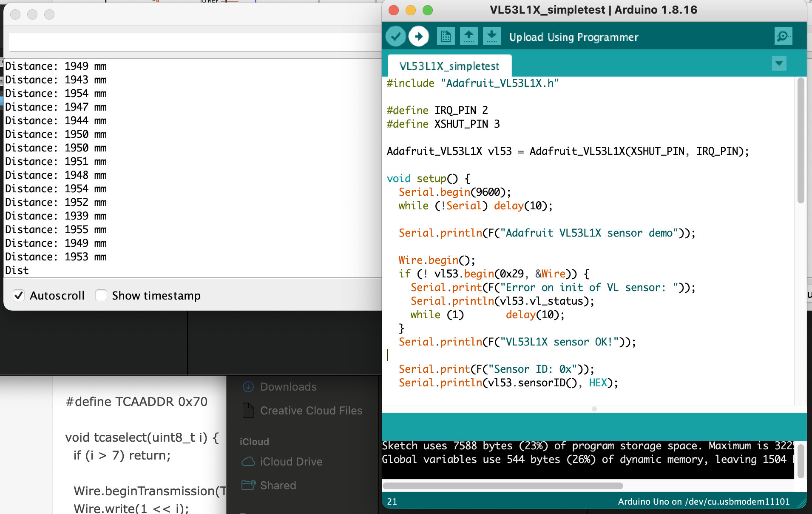812x514 pixels.
Task: Open the tab options dropdown arrow
Action: [x=779, y=64]
